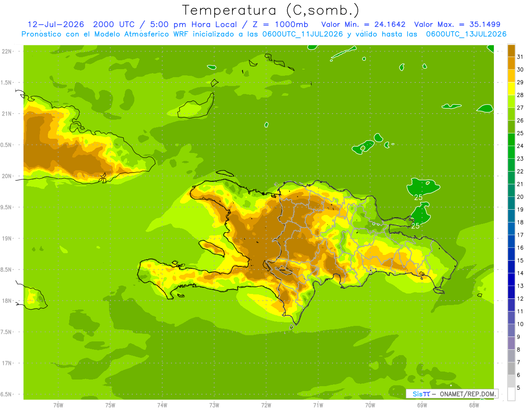Click the '28' color scale label
The height and width of the screenshot is (411, 532).
coord(521,95)
